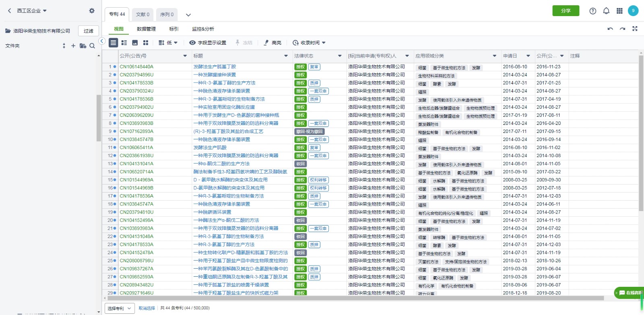644x315 pixels.
Task: Switch to the image view
Action: coord(135,43)
